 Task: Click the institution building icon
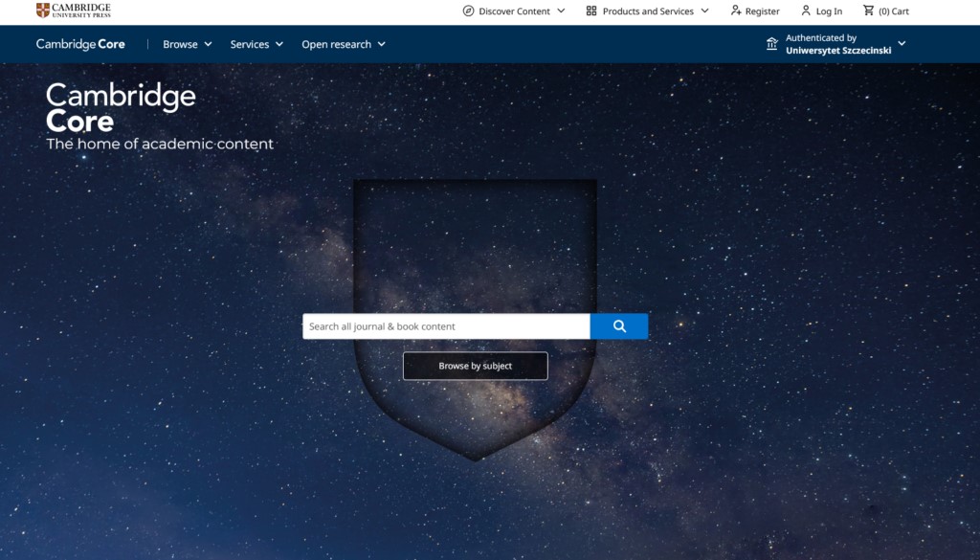[x=772, y=44]
